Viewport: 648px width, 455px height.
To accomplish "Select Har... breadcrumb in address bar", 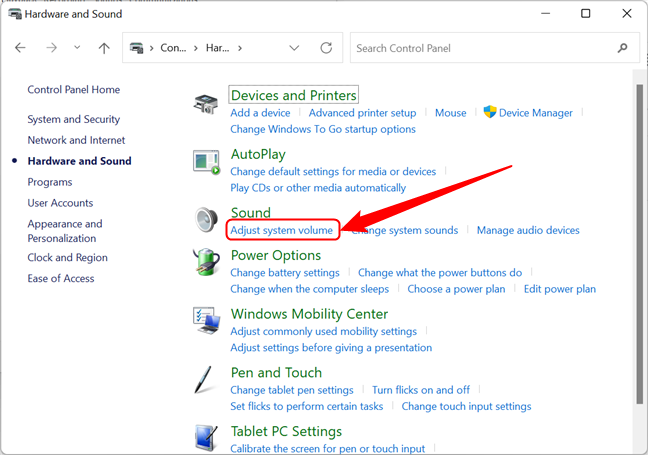I will 217,48.
